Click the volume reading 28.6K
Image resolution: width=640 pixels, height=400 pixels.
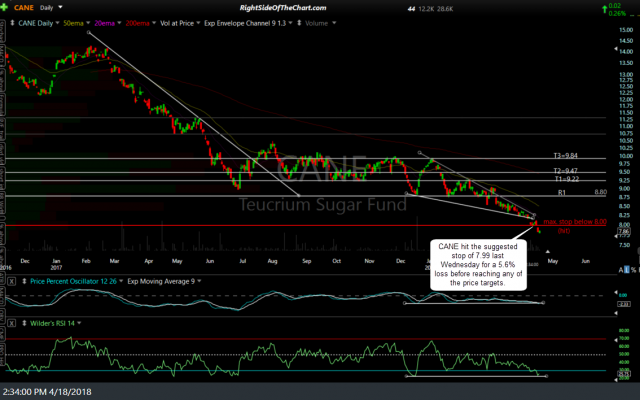tap(445, 9)
